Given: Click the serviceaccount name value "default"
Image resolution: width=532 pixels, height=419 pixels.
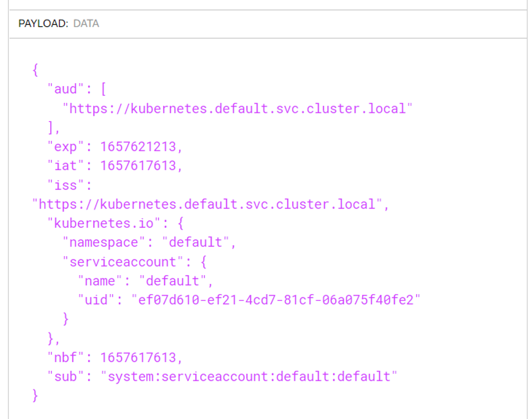Looking at the screenshot, I should coord(172,281).
